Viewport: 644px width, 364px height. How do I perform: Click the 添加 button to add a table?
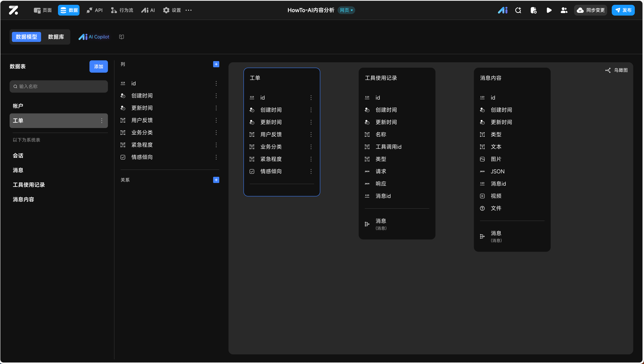[x=99, y=66]
